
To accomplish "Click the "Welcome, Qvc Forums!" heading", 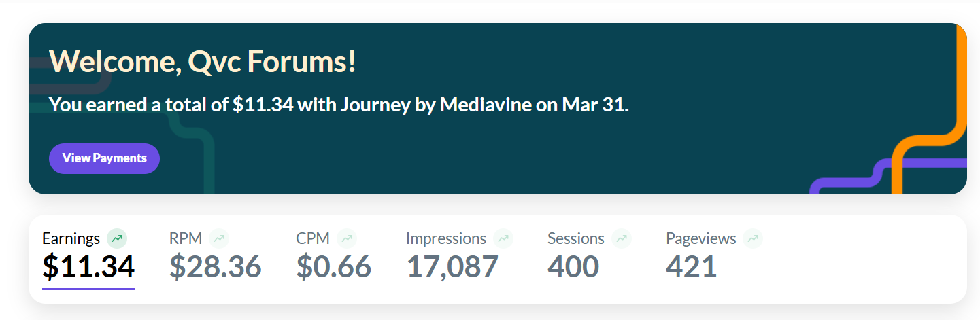I will point(203,62).
